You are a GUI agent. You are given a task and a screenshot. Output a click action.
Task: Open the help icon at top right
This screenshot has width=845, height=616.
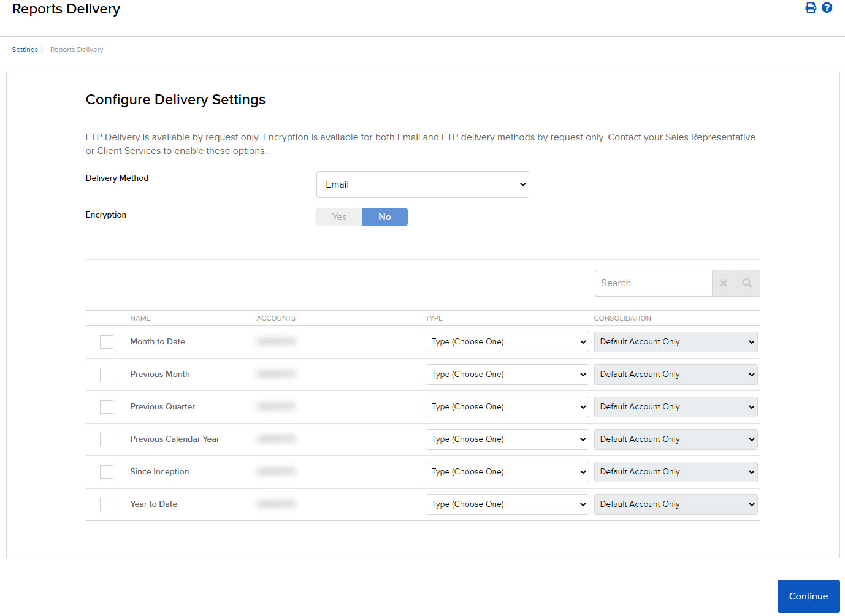(827, 8)
